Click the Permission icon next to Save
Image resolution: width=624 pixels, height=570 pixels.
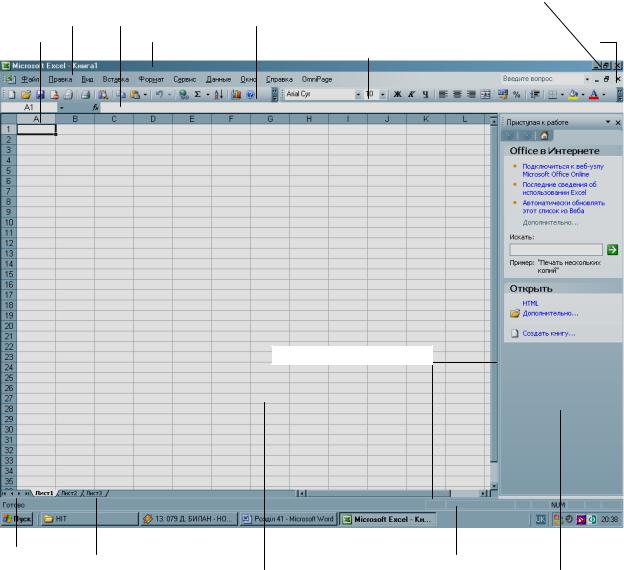[x=54, y=95]
